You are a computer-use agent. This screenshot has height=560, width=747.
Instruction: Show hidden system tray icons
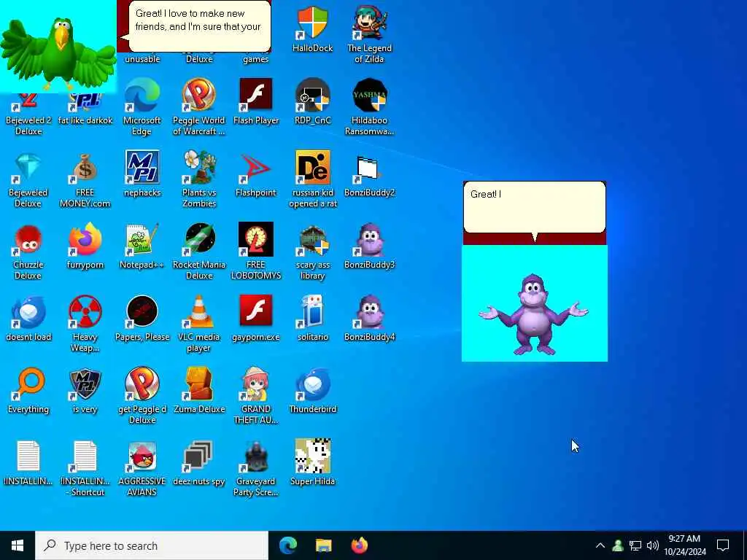tap(600, 545)
